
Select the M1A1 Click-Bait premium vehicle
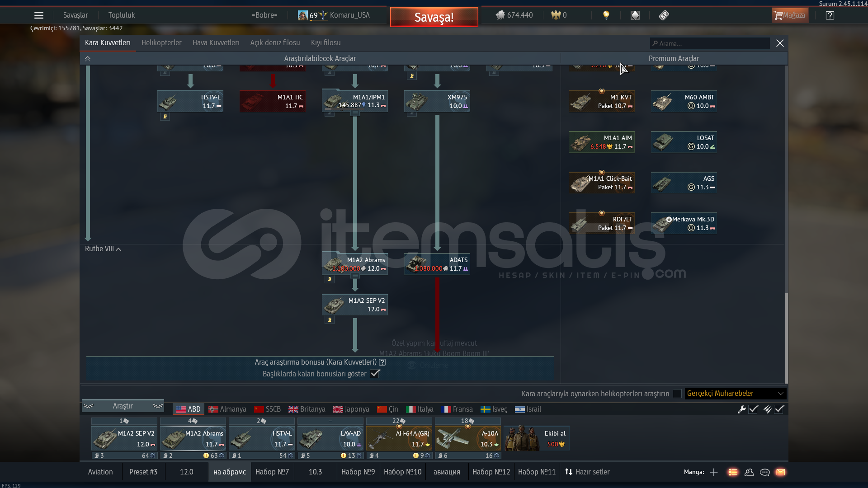coord(602,183)
